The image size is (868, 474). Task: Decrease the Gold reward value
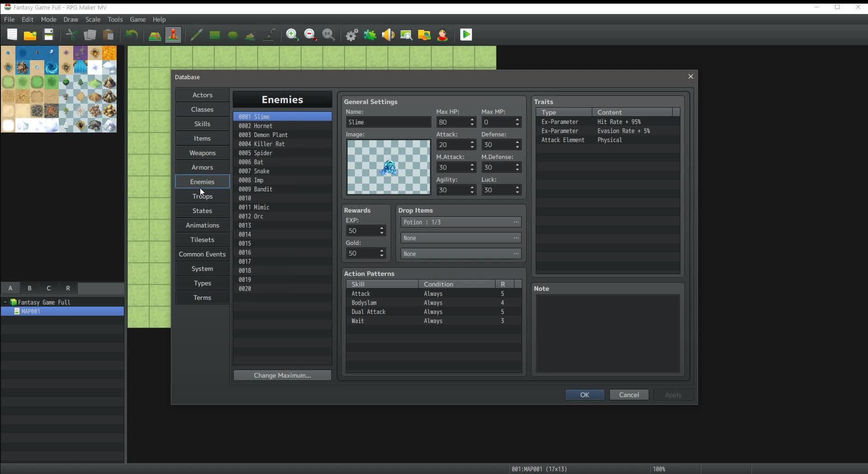pos(382,256)
